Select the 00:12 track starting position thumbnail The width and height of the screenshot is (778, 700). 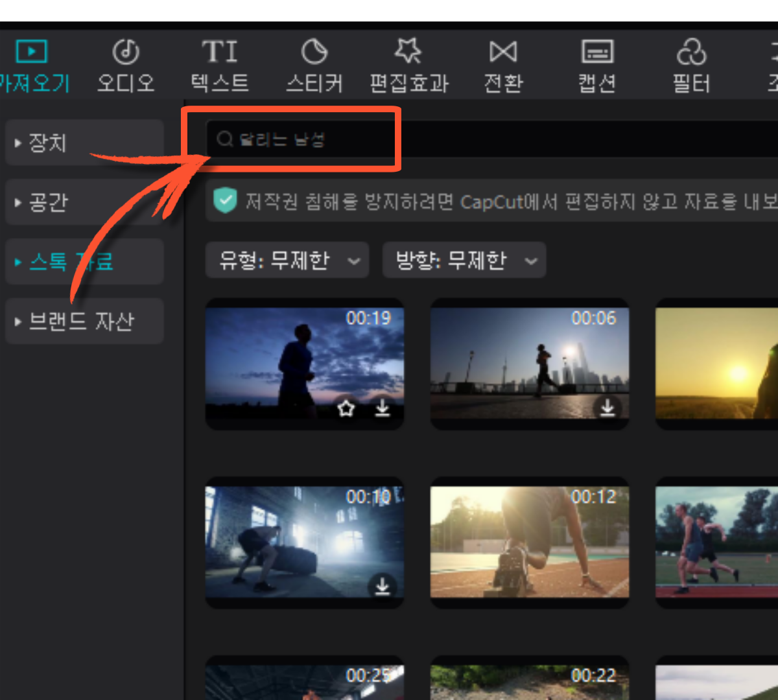point(530,542)
